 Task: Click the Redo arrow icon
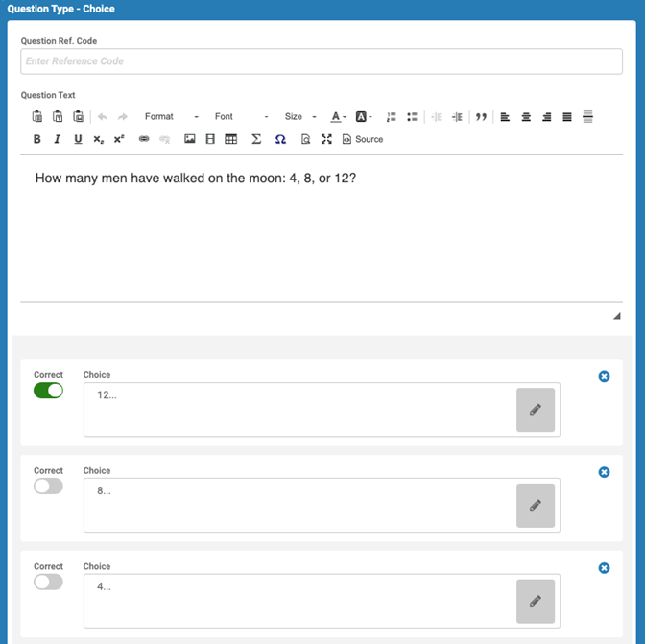click(x=123, y=117)
